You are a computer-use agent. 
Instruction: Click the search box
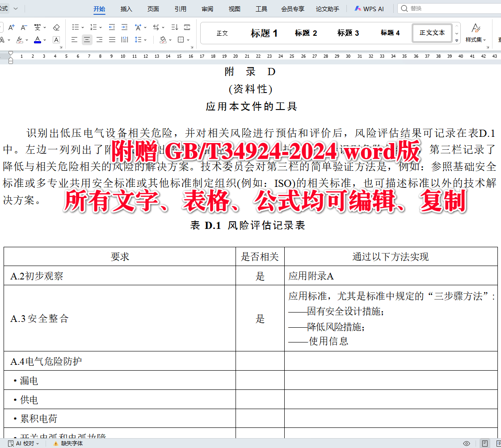449,8
